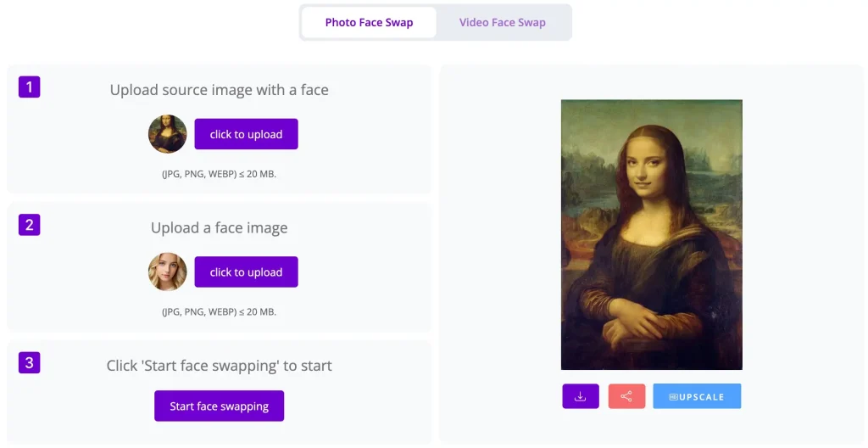Upscale the result with the UPSCALE button
868x448 pixels.
coord(697,396)
